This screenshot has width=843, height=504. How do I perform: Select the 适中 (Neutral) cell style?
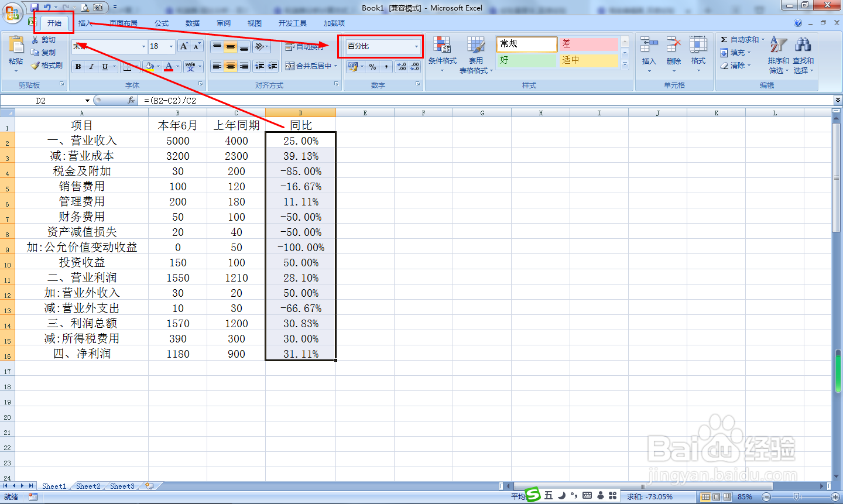[588, 60]
